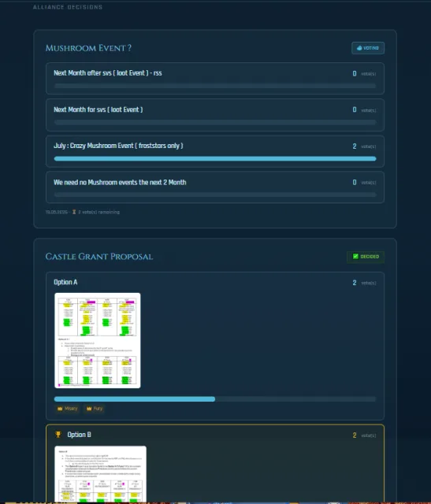
Task: Click the 'Option A' label
Action: coord(65,282)
